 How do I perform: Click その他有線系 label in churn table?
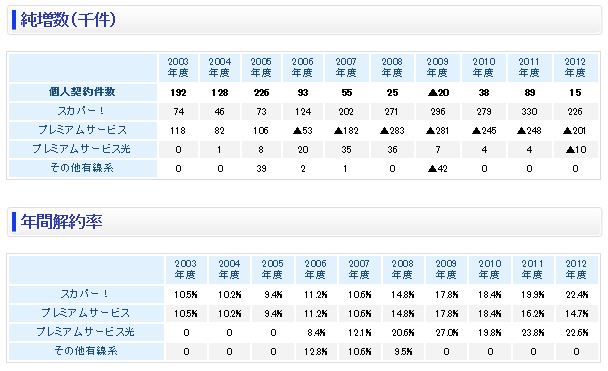[86, 351]
